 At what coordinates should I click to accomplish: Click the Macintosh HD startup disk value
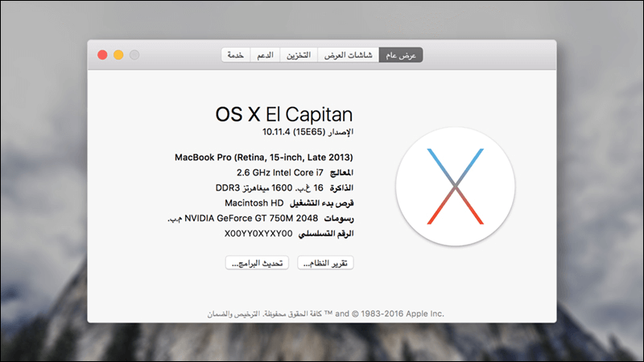pyautogui.click(x=254, y=203)
